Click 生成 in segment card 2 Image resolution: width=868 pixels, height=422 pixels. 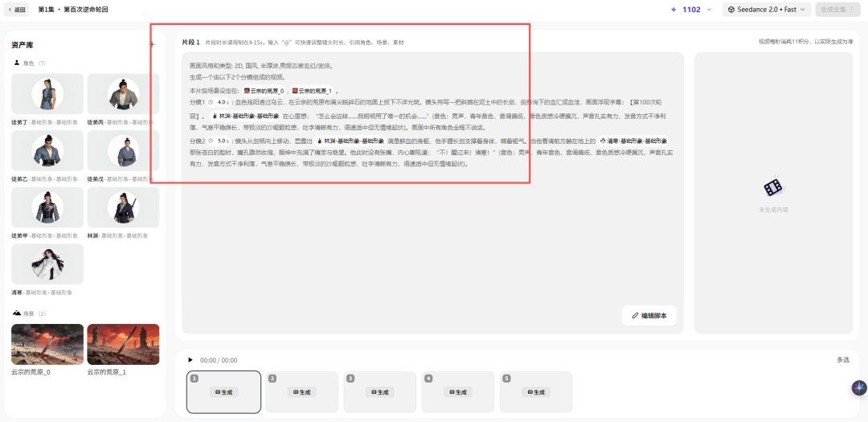[301, 392]
